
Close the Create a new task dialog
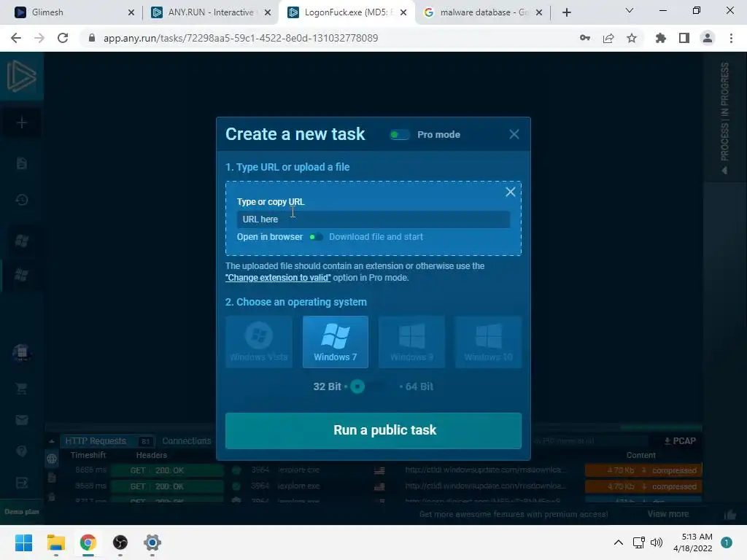coord(514,134)
